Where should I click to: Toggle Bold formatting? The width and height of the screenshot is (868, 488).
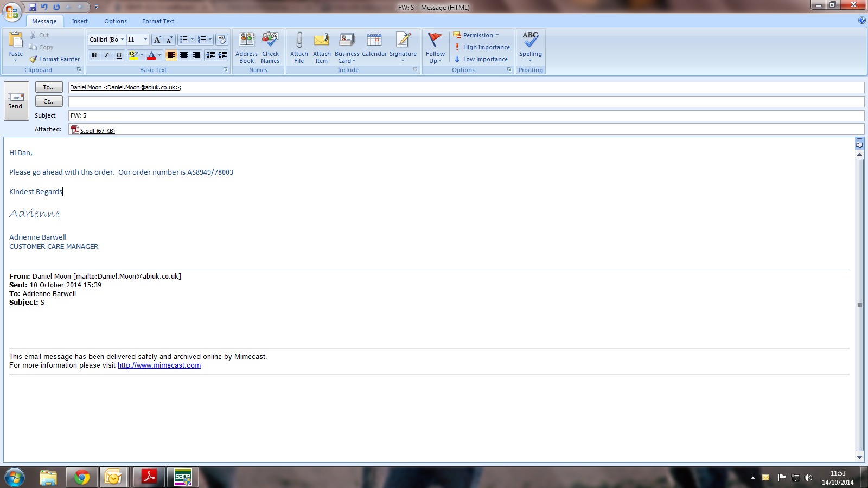[x=94, y=55]
